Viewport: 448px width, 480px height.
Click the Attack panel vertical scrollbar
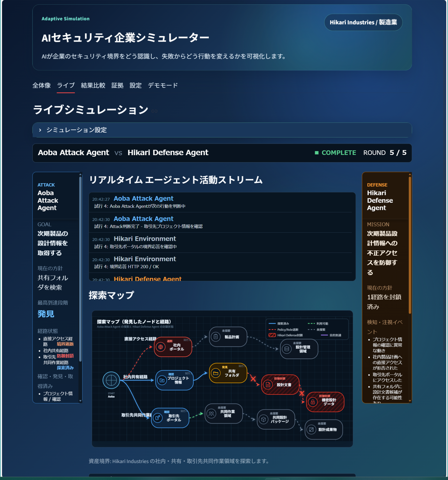(x=80, y=269)
